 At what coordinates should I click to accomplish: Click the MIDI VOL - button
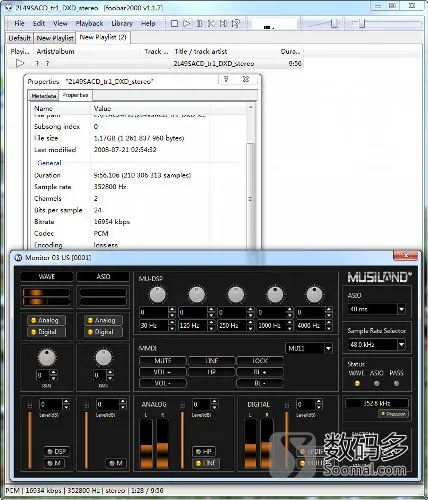tap(163, 383)
